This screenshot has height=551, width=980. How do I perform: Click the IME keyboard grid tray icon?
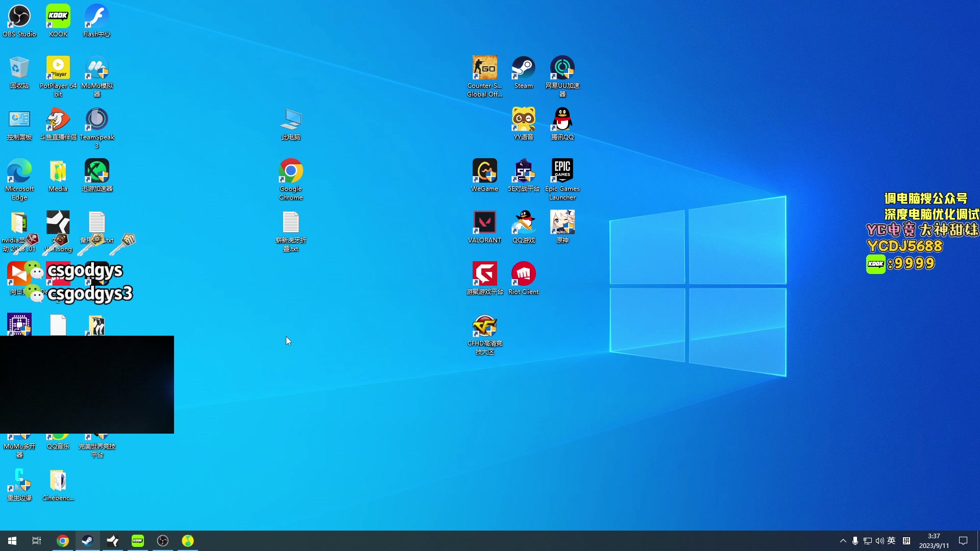click(906, 541)
